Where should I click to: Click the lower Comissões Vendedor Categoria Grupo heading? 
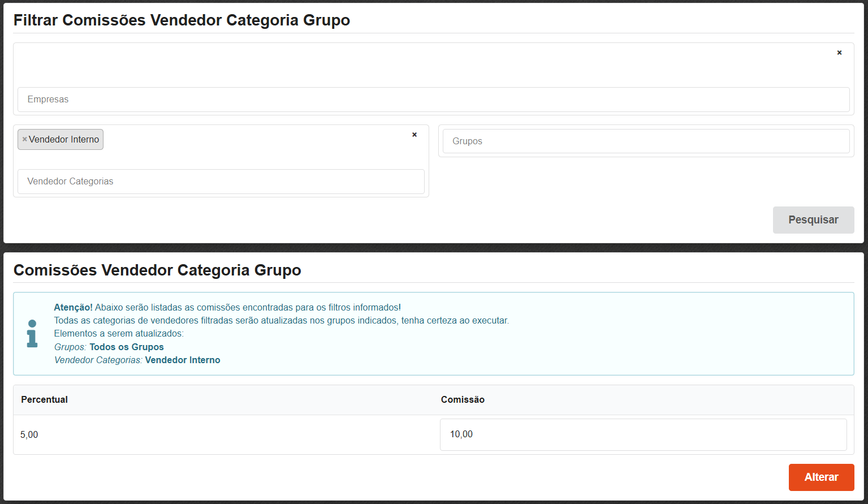coord(157,270)
